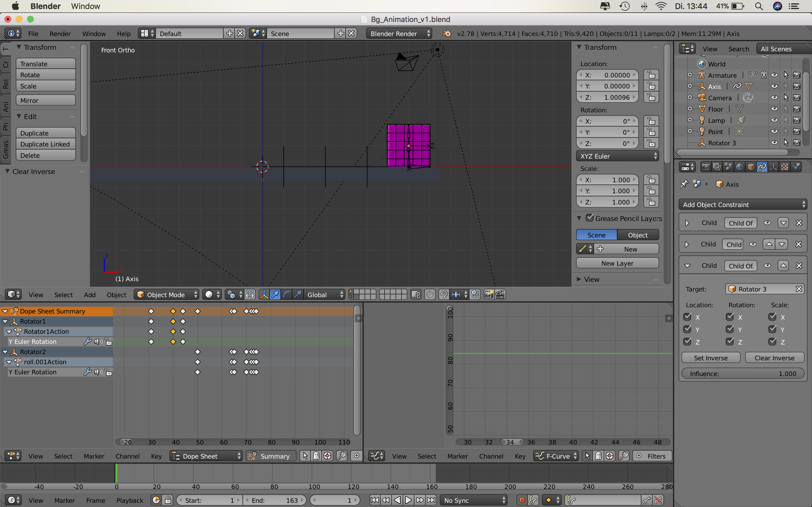Open the Render menu
The width and height of the screenshot is (812, 507).
tap(60, 34)
